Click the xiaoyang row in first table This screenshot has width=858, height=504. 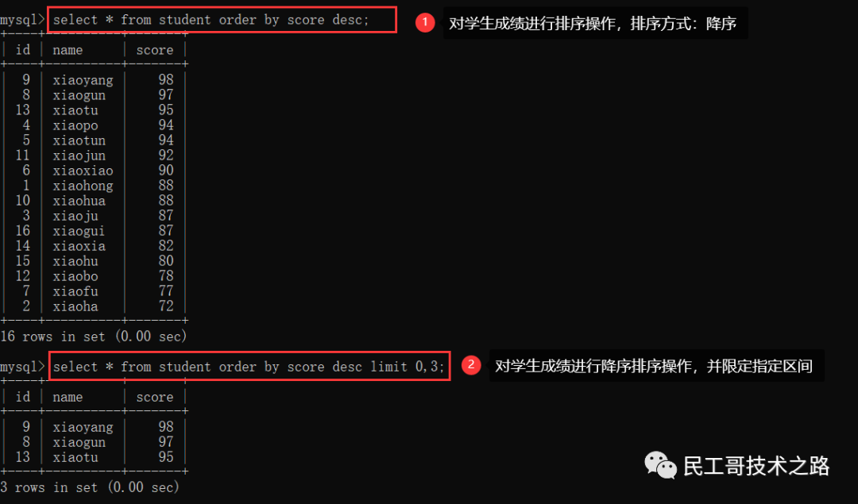(x=94, y=80)
